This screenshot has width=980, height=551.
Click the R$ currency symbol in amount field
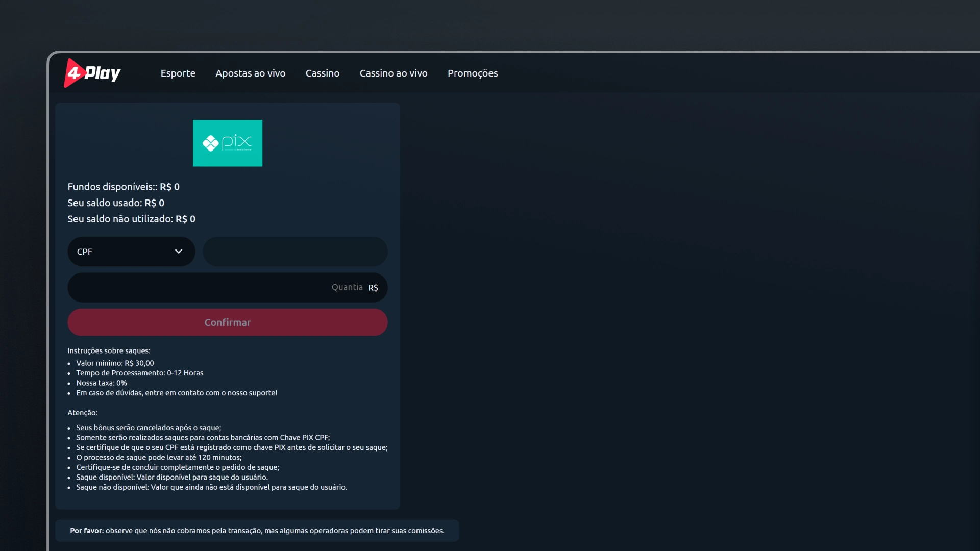coord(373,288)
